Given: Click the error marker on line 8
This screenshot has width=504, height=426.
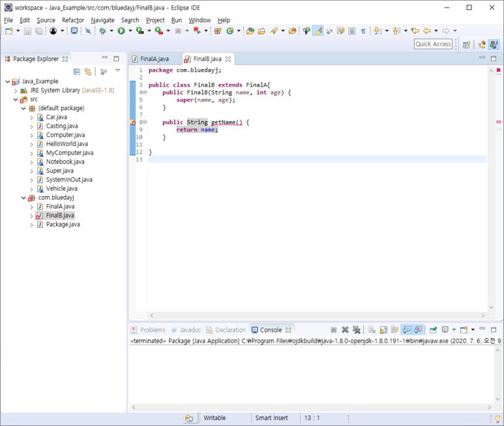Looking at the screenshot, I should click(x=132, y=122).
